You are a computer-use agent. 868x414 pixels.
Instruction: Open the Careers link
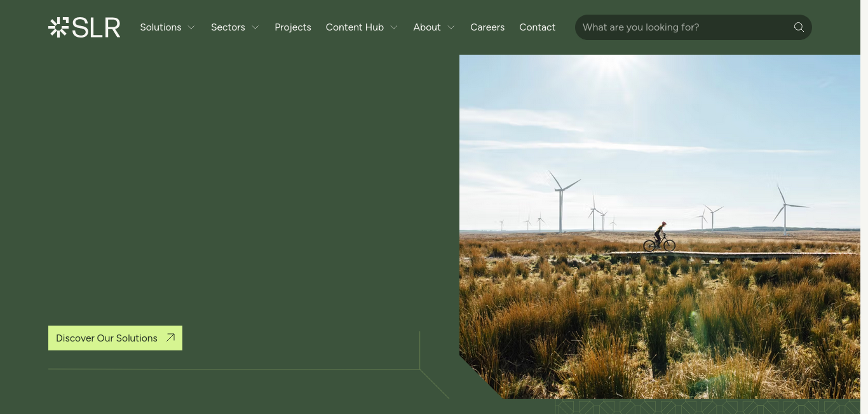[487, 27]
